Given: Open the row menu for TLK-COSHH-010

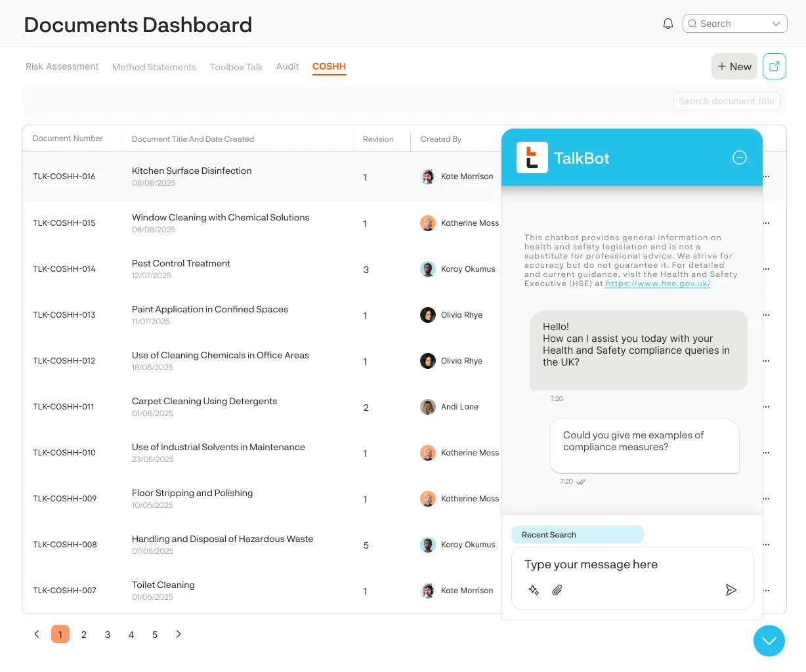Looking at the screenshot, I should point(767,453).
